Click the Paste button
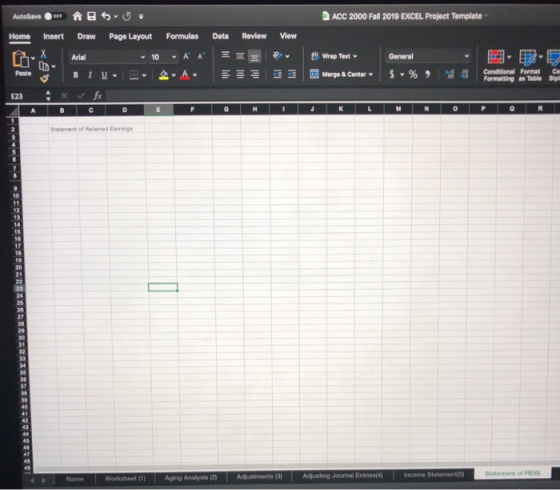The height and width of the screenshot is (490, 560). [21, 63]
